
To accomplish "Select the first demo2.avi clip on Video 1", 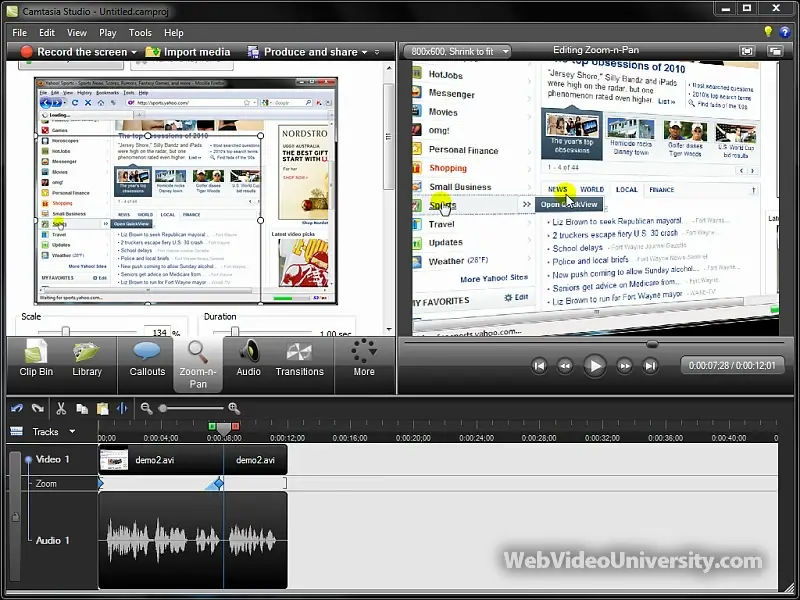I will coord(161,460).
